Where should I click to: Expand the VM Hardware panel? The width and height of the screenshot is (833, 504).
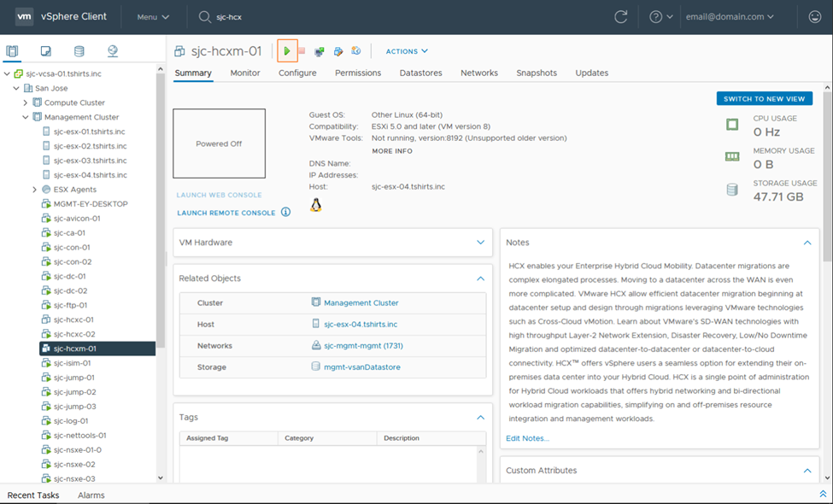pos(480,243)
